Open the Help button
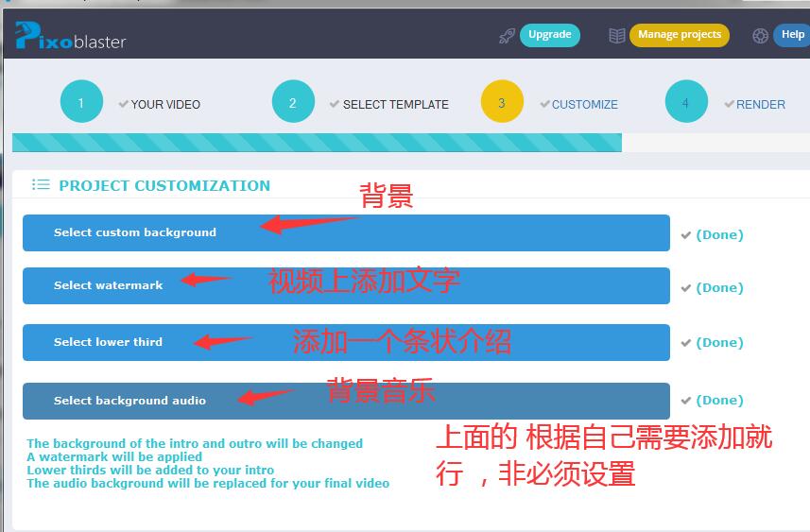This screenshot has height=532, width=810. [791, 35]
